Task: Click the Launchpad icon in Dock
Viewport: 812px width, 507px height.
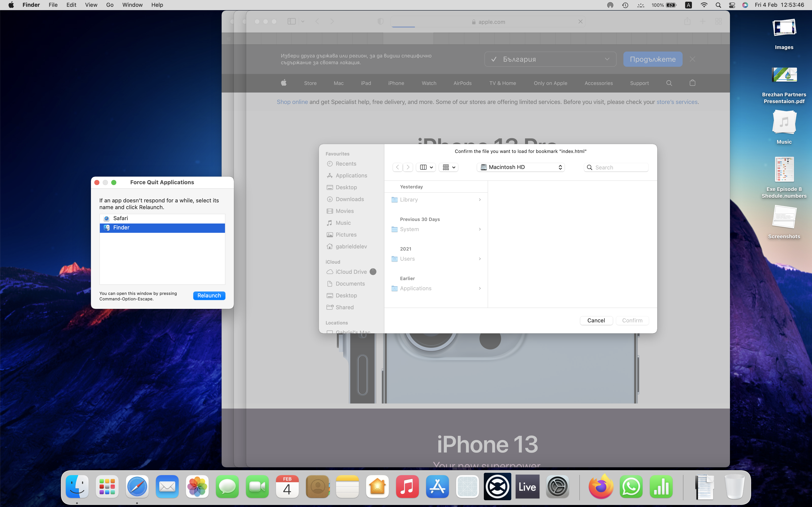Action: 107,487
